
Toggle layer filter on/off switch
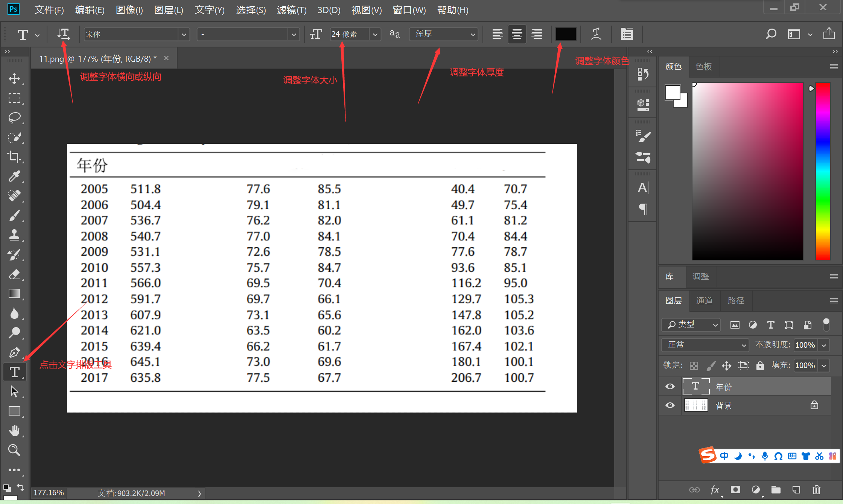826,324
